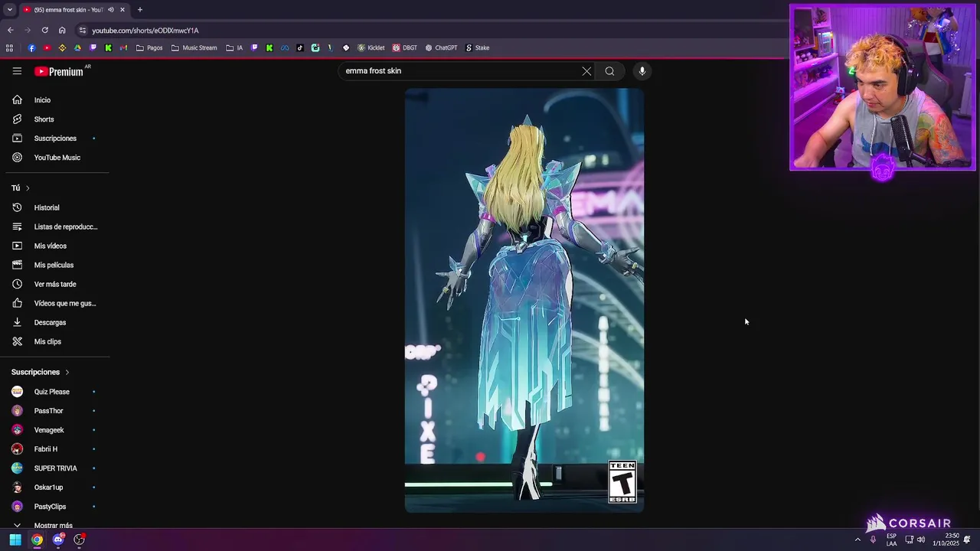The image size is (980, 551).
Task: Open Listas de reproducción
Action: coord(54,227)
